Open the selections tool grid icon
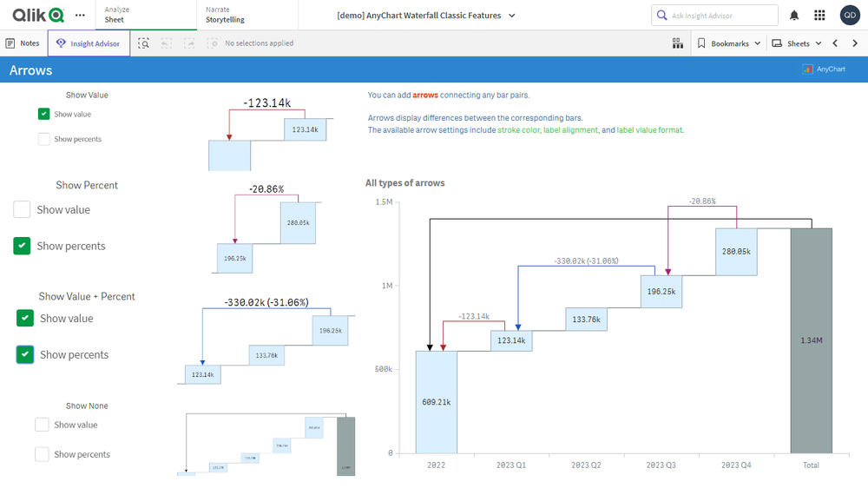Screen dimensions: 868x488 [677, 43]
